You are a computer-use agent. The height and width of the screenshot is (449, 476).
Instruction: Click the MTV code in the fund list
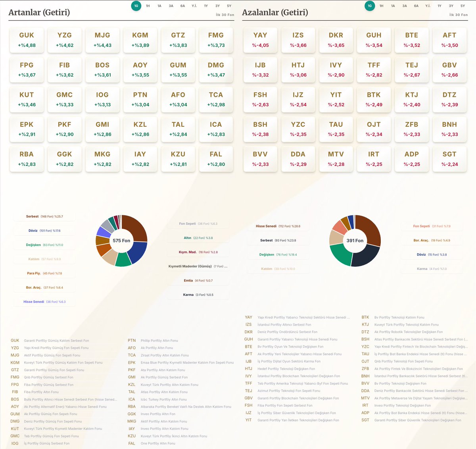pyautogui.click(x=365, y=398)
